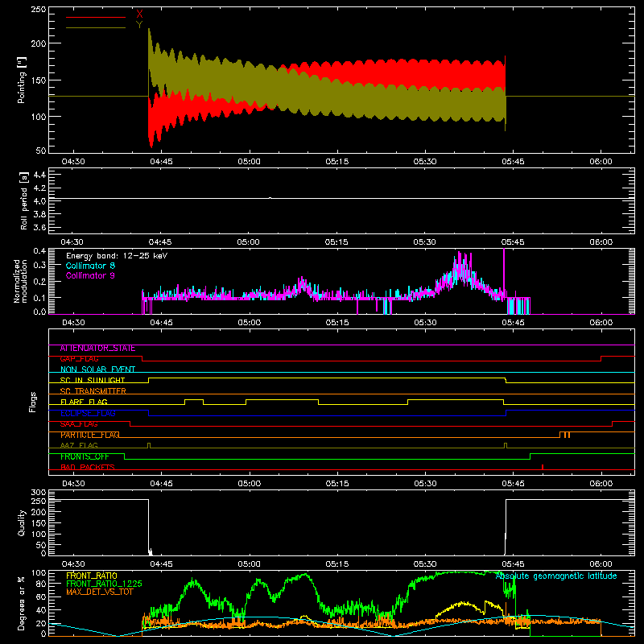Click the Pointing axis title

tap(22, 80)
